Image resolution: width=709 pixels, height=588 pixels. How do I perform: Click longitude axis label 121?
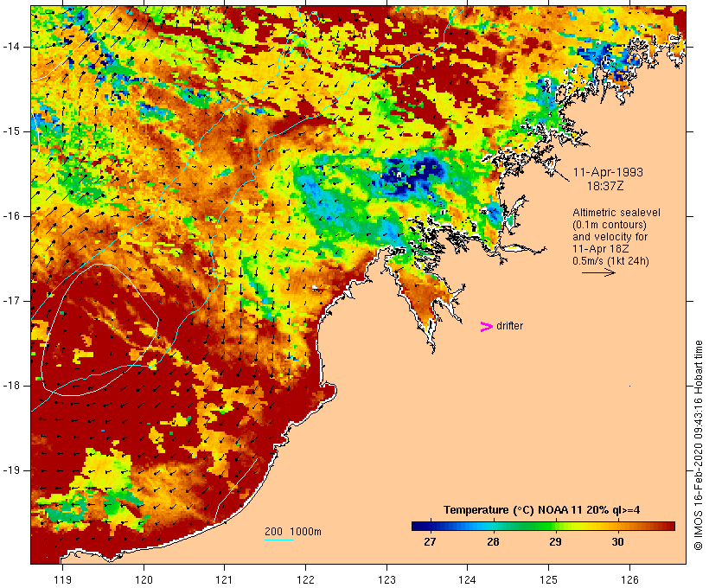pyautogui.click(x=224, y=579)
